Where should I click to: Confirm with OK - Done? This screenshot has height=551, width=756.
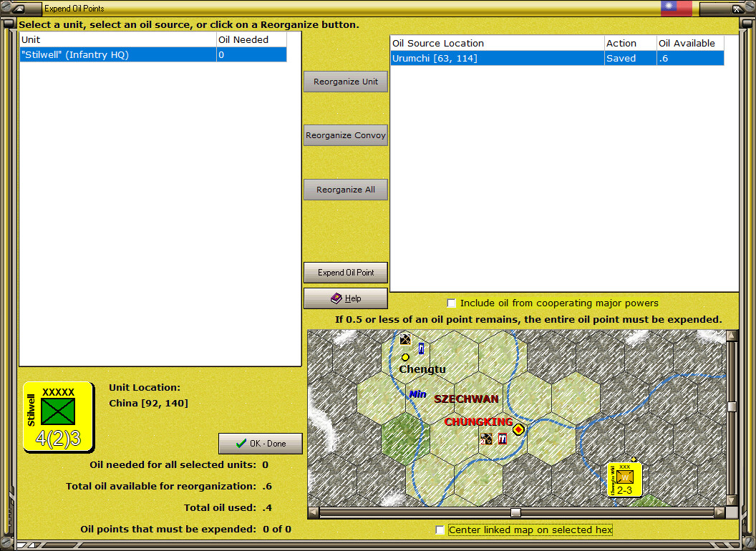click(261, 444)
